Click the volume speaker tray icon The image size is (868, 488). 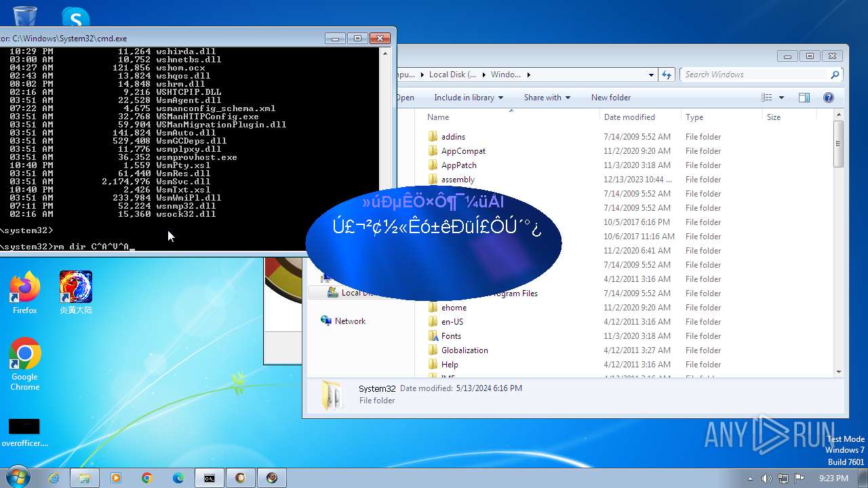pyautogui.click(x=766, y=479)
